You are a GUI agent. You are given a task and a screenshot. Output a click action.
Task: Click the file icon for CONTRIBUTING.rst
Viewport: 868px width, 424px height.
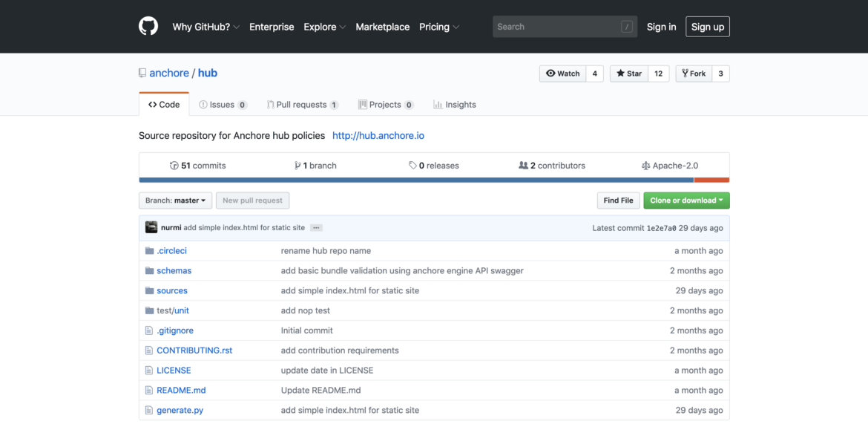coord(148,350)
